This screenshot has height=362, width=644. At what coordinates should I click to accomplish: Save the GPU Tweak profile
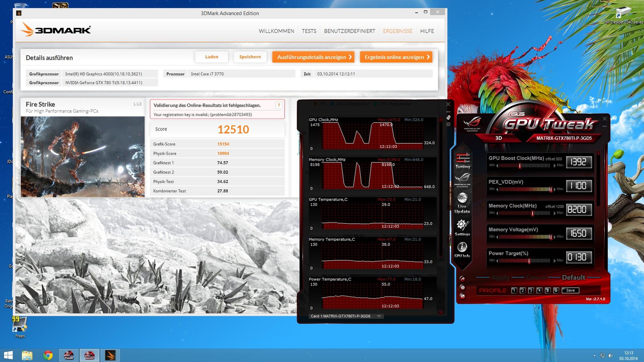pyautogui.click(x=570, y=290)
